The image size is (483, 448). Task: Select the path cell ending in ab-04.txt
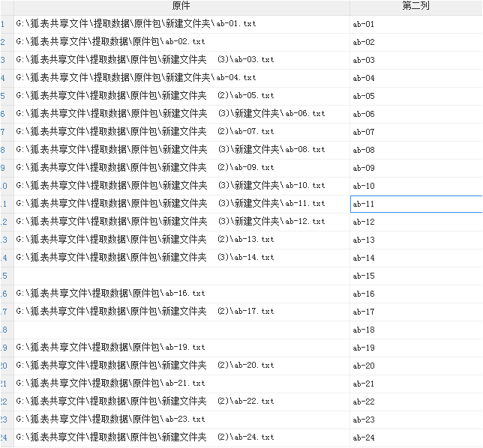coord(181,78)
